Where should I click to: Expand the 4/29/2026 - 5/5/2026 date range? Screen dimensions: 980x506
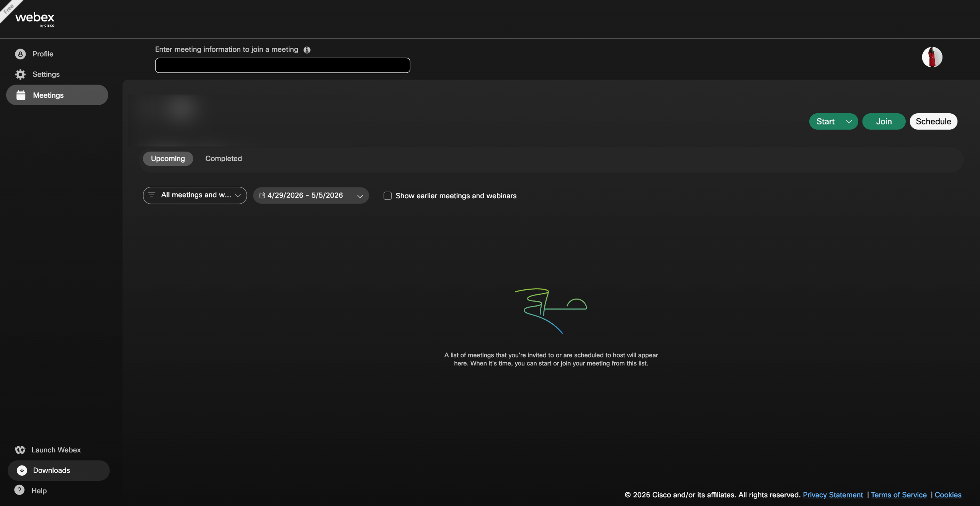[x=311, y=195]
